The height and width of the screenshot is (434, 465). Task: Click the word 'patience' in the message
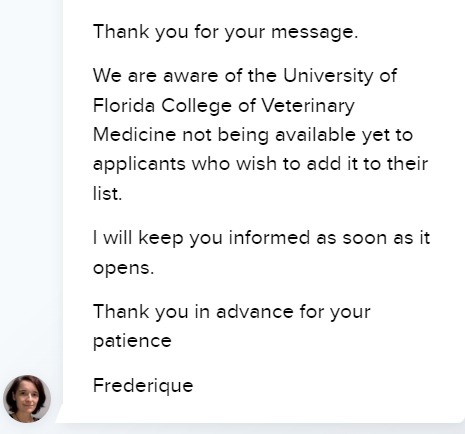pyautogui.click(x=132, y=342)
